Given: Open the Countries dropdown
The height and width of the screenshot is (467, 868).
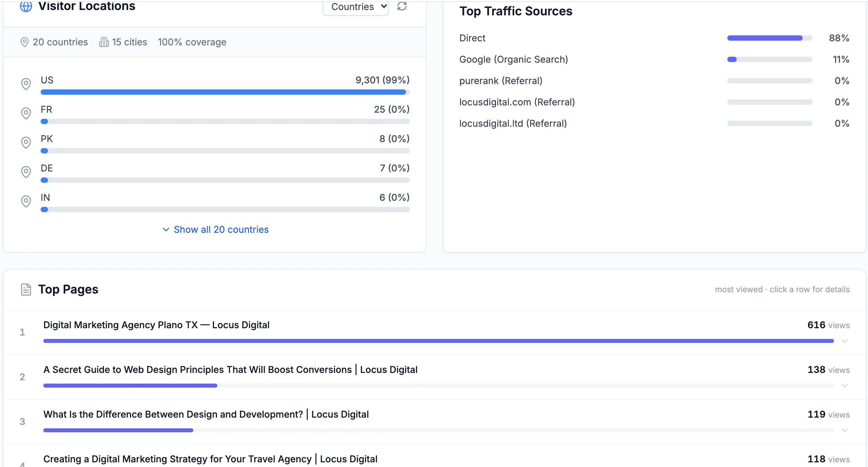Looking at the screenshot, I should point(356,7).
